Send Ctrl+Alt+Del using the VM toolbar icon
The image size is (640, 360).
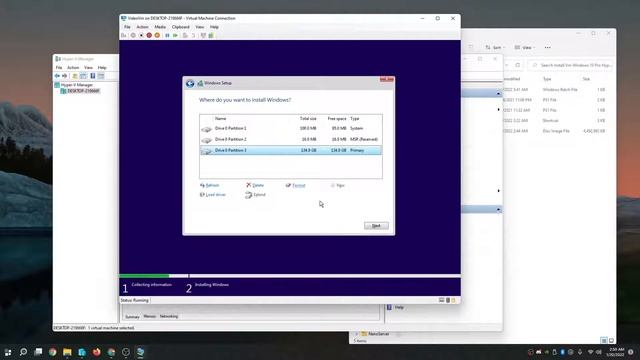(124, 36)
